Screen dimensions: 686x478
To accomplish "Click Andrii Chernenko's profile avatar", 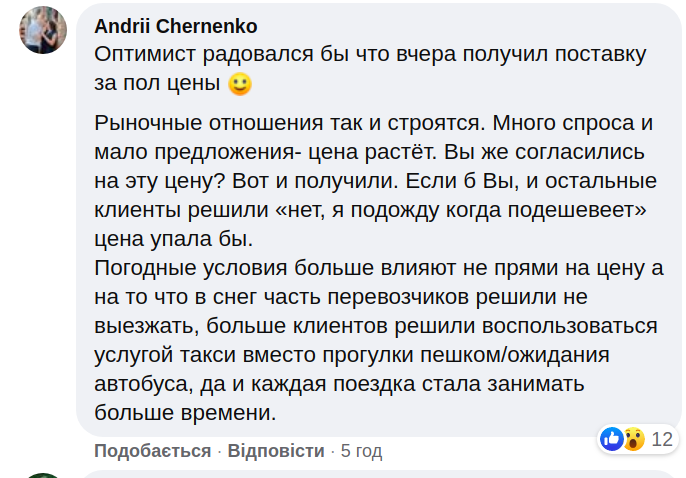I will click(42, 30).
